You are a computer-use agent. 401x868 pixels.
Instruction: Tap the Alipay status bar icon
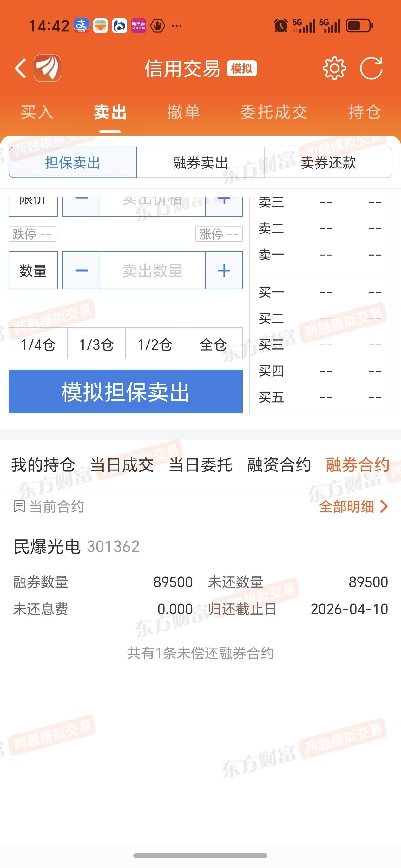coord(81,26)
